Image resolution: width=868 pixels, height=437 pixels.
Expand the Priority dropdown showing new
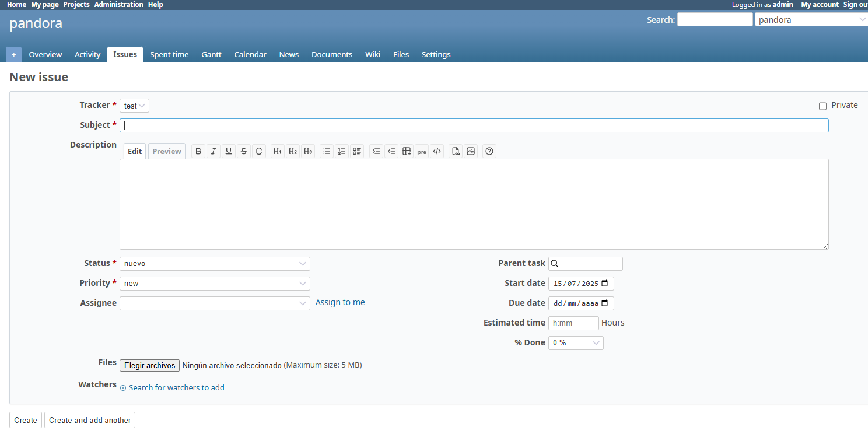tap(215, 284)
